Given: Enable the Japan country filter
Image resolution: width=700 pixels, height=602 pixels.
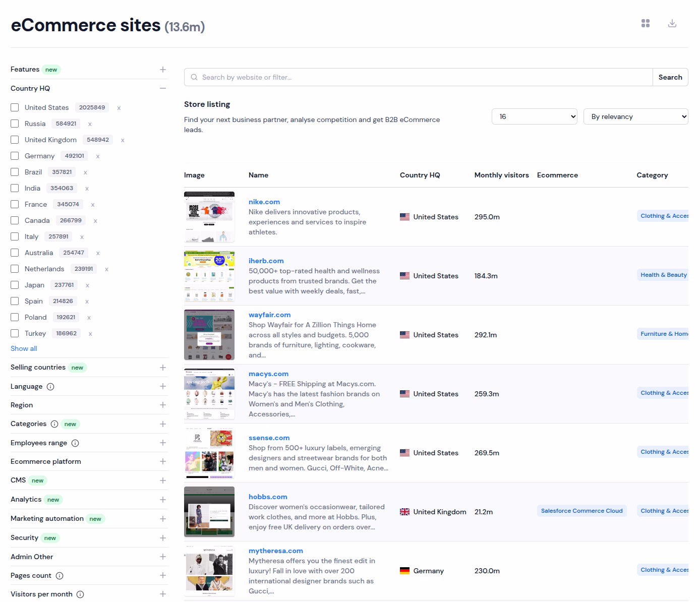Looking at the screenshot, I should [15, 285].
